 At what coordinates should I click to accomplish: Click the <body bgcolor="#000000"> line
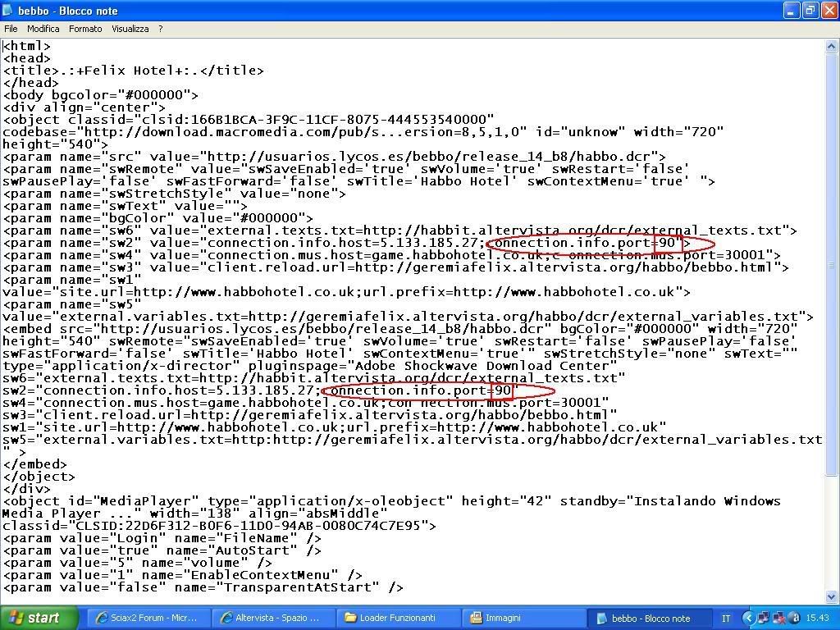(x=101, y=95)
